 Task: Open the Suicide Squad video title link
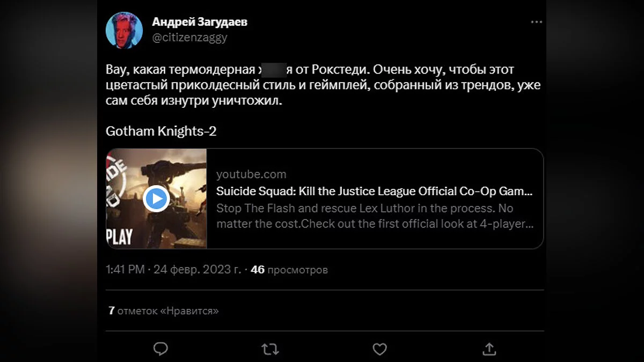(x=374, y=191)
